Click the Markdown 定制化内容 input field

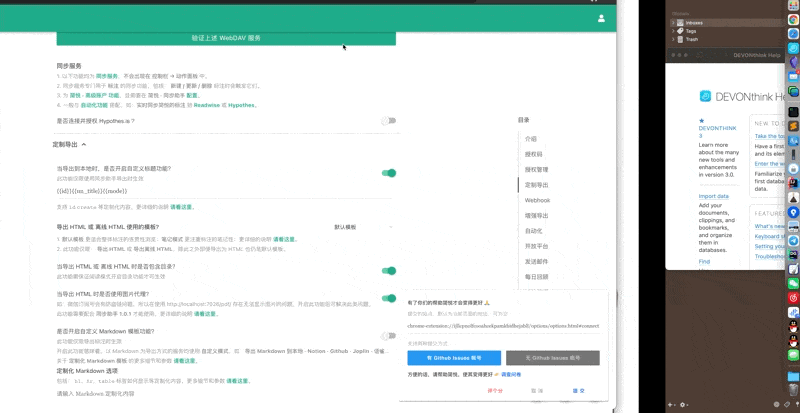[x=224, y=394]
